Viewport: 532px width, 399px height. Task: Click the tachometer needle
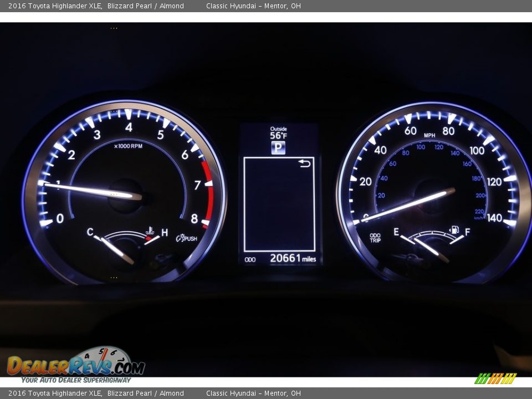[91, 191]
